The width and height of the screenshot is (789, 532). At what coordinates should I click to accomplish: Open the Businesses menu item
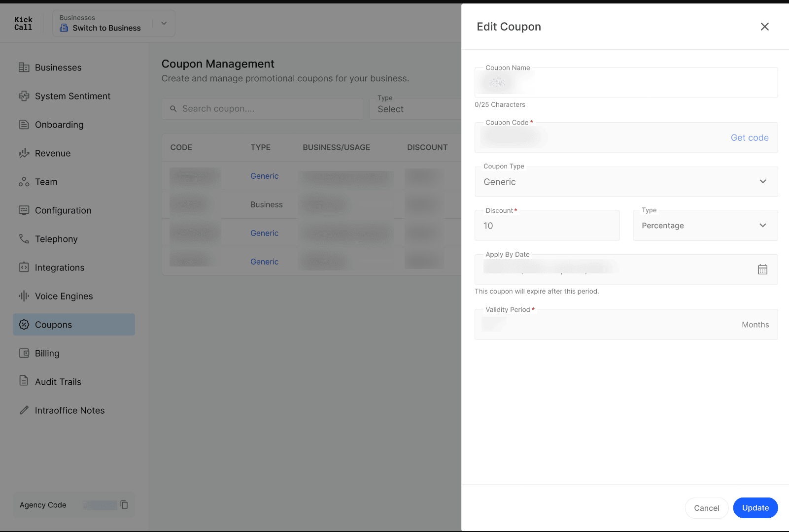[74, 67]
